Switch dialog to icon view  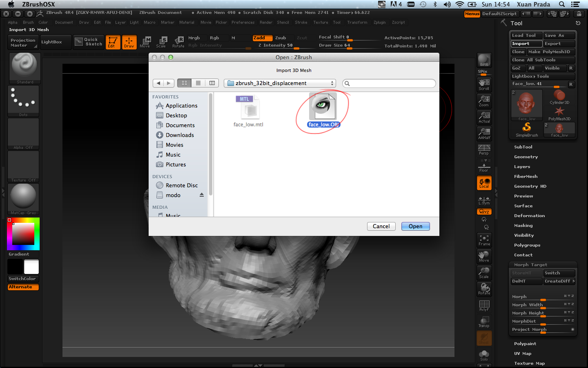[x=184, y=83]
